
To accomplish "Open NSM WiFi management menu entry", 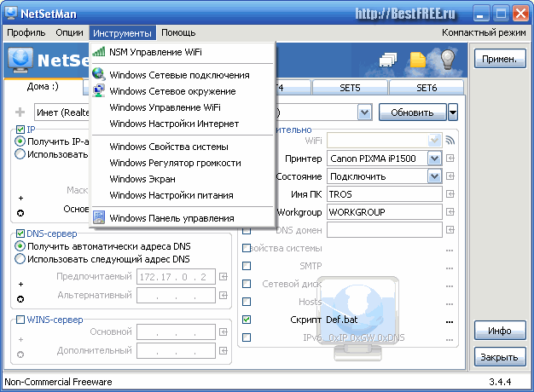I will tap(183, 52).
